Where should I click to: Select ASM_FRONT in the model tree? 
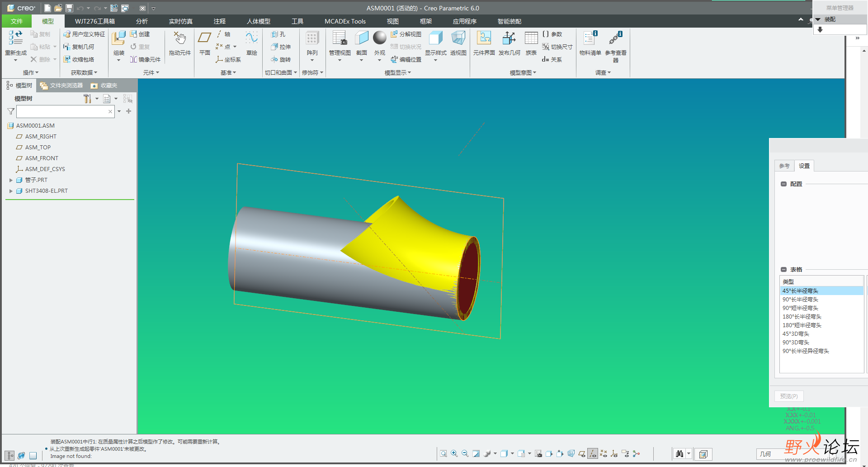click(x=42, y=158)
